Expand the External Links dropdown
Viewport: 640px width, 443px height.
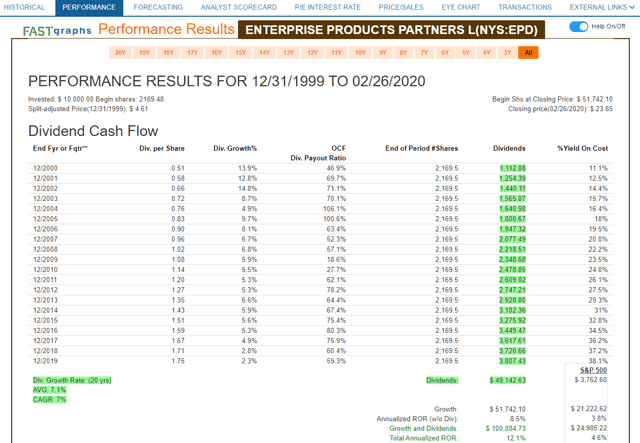click(602, 7)
